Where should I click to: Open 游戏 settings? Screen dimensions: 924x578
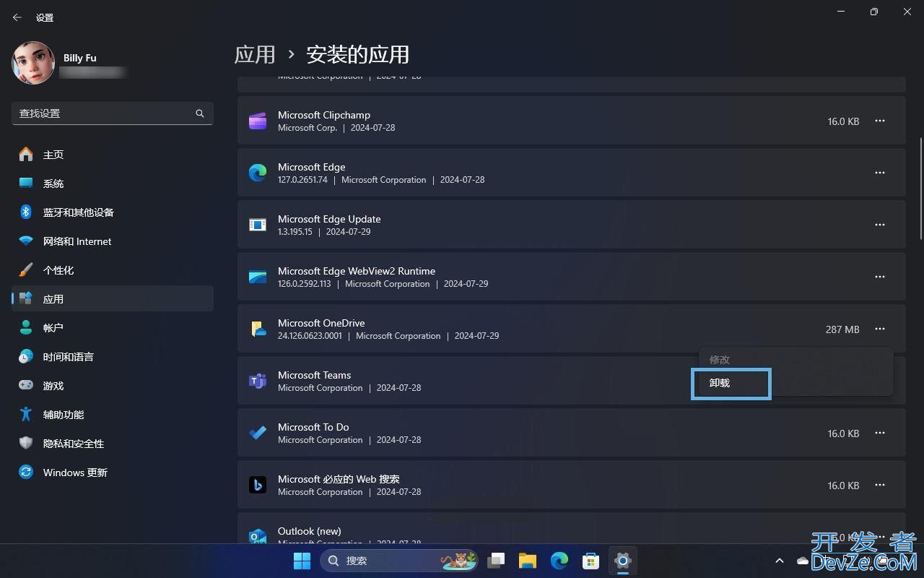click(113, 386)
